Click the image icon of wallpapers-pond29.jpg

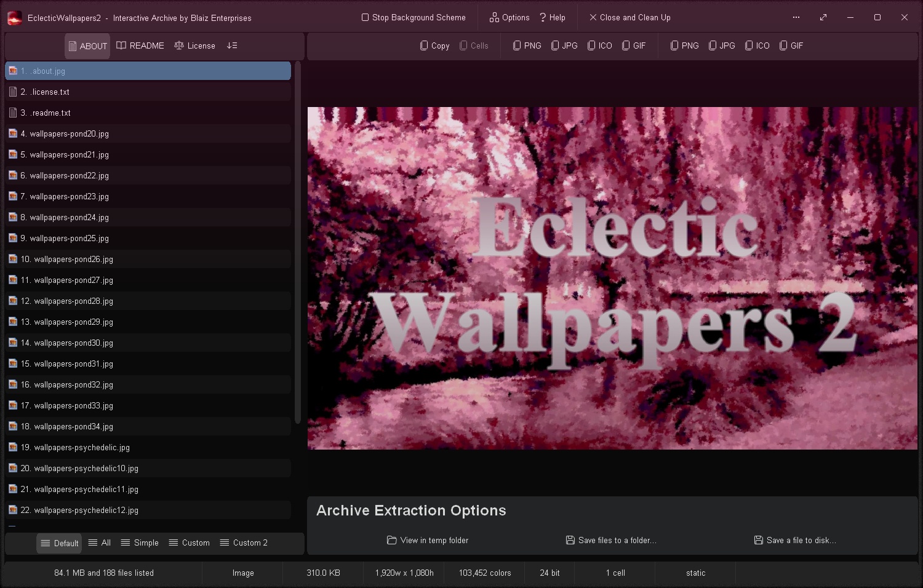pyautogui.click(x=13, y=322)
